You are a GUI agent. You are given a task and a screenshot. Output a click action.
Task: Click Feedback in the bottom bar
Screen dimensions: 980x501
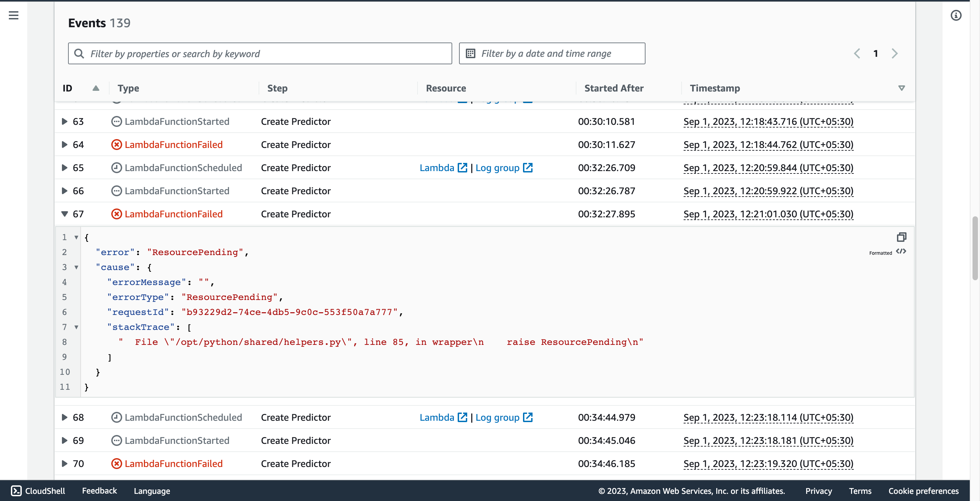99,491
